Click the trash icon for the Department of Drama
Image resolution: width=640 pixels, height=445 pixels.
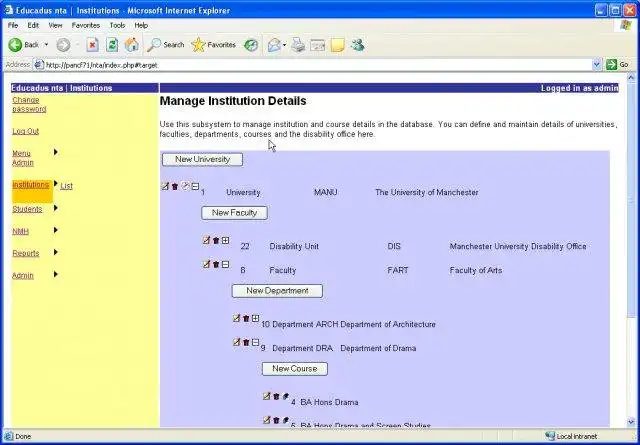point(246,343)
